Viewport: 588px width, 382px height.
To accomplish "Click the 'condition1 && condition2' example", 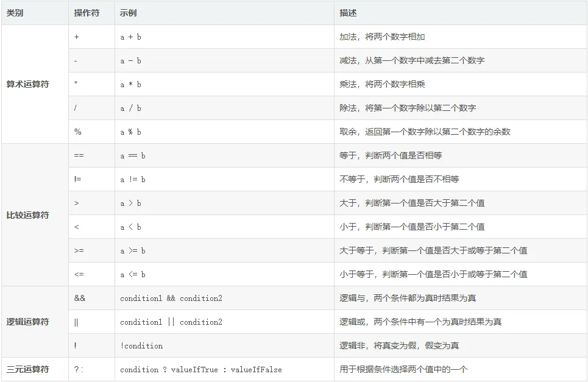I will click(x=171, y=299).
